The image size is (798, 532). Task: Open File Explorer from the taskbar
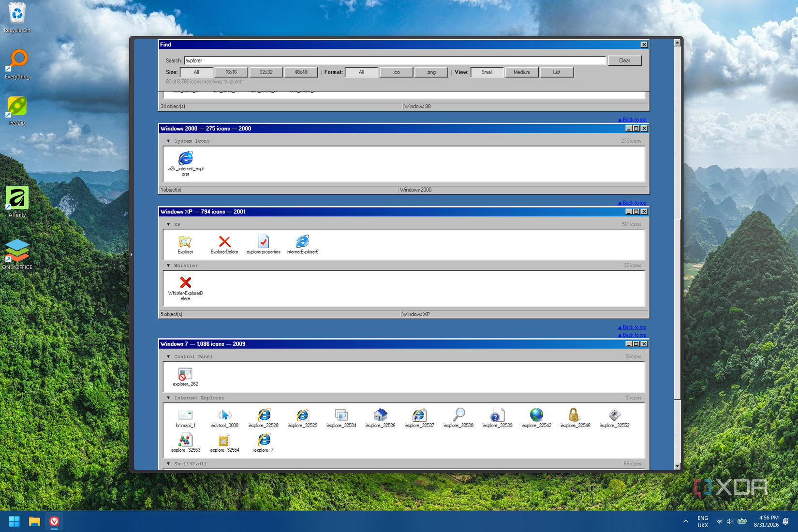[34, 521]
